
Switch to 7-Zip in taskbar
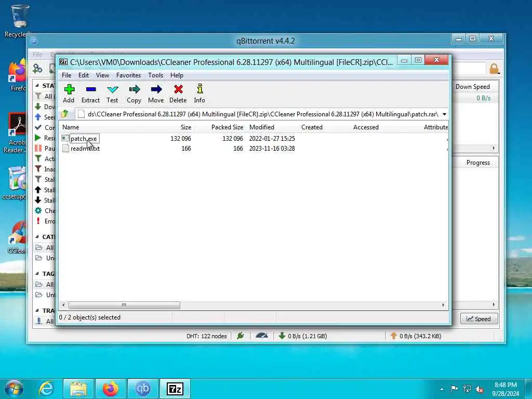click(x=175, y=389)
